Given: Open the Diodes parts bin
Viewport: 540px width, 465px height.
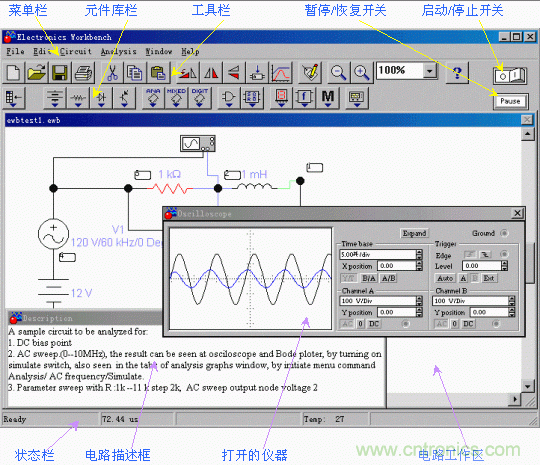Looking at the screenshot, I should (x=101, y=98).
